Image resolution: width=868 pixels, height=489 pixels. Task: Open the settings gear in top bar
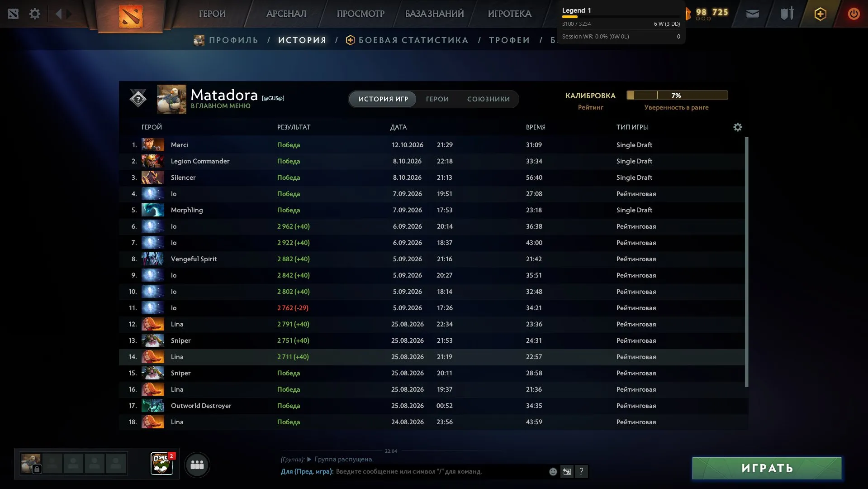coord(35,14)
